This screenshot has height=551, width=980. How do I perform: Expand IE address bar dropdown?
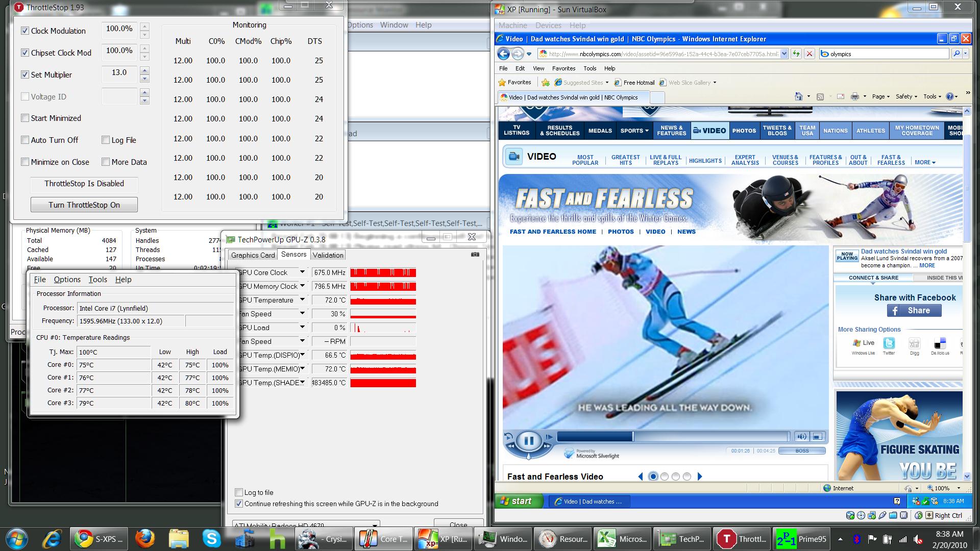pyautogui.click(x=783, y=54)
